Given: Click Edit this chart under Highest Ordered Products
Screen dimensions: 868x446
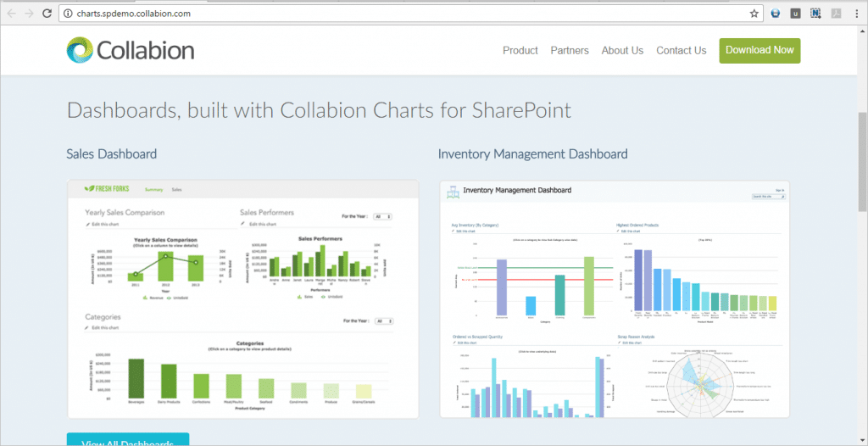Looking at the screenshot, I should (x=631, y=231).
